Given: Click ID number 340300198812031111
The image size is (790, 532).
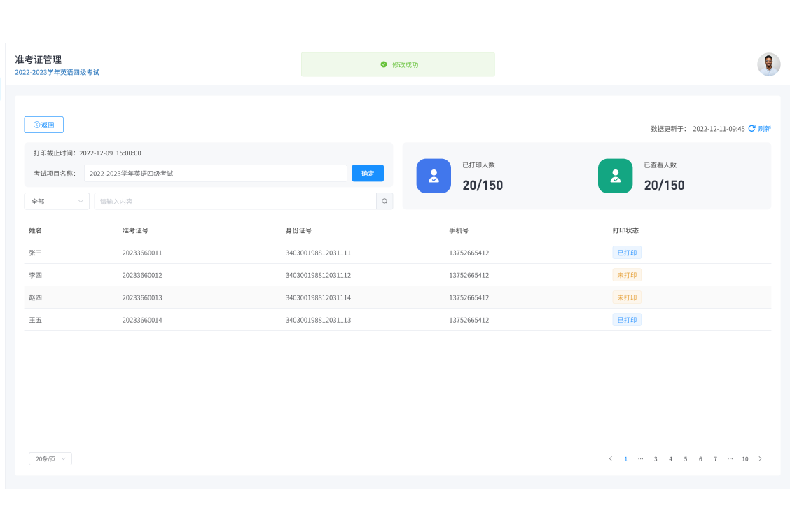Looking at the screenshot, I should tap(318, 253).
